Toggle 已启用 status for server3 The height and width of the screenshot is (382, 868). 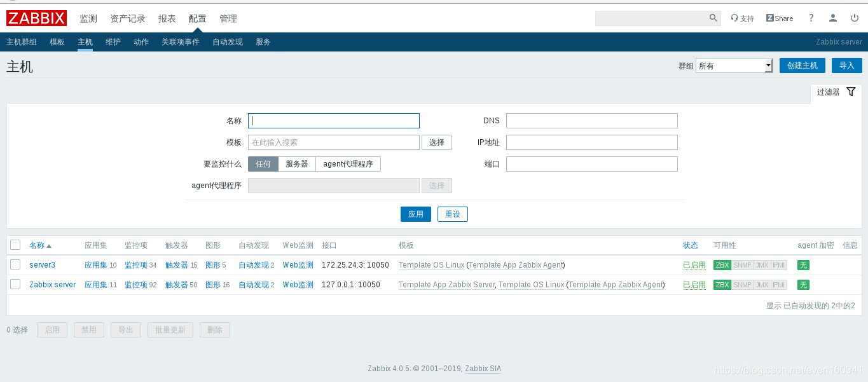click(694, 265)
